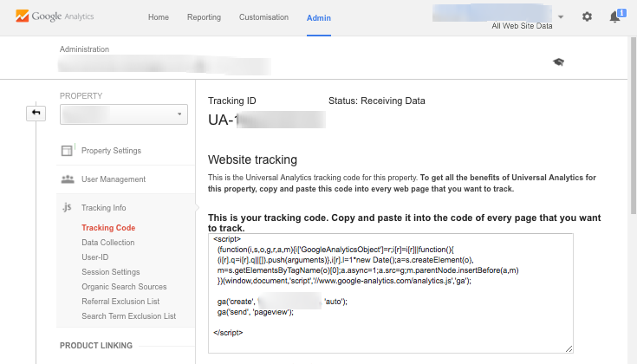This screenshot has height=364, width=637.
Task: Open the Customisation tab
Action: 265,17
